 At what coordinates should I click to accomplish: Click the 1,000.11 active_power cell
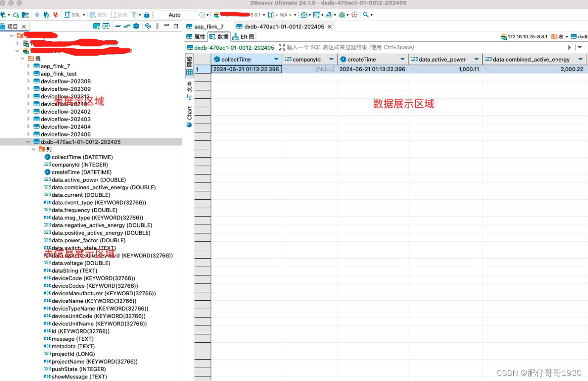click(445, 69)
